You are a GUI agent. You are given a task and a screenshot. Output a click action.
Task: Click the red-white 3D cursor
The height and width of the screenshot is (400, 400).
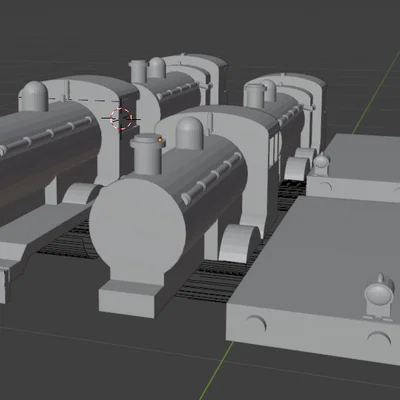coord(121,119)
